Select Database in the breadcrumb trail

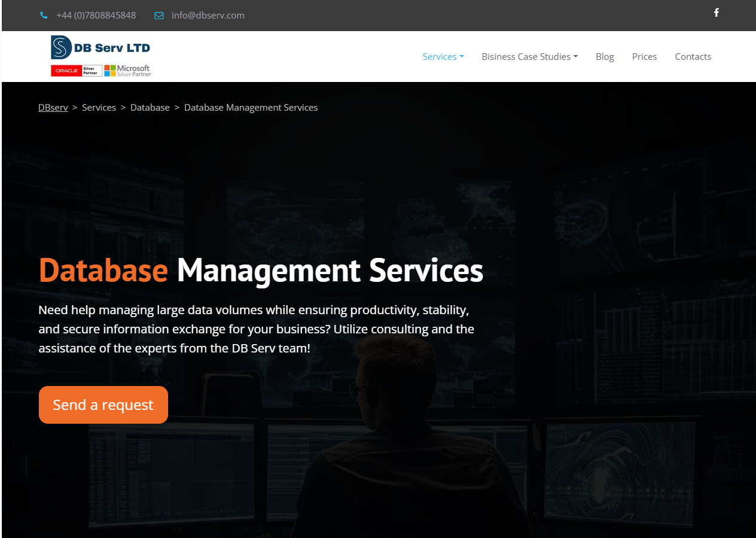[x=150, y=108]
